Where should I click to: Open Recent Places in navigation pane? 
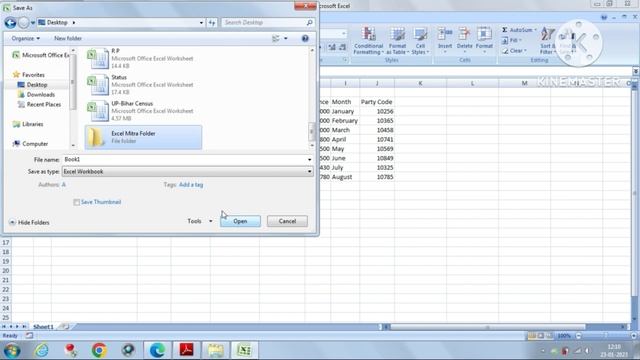click(39, 104)
